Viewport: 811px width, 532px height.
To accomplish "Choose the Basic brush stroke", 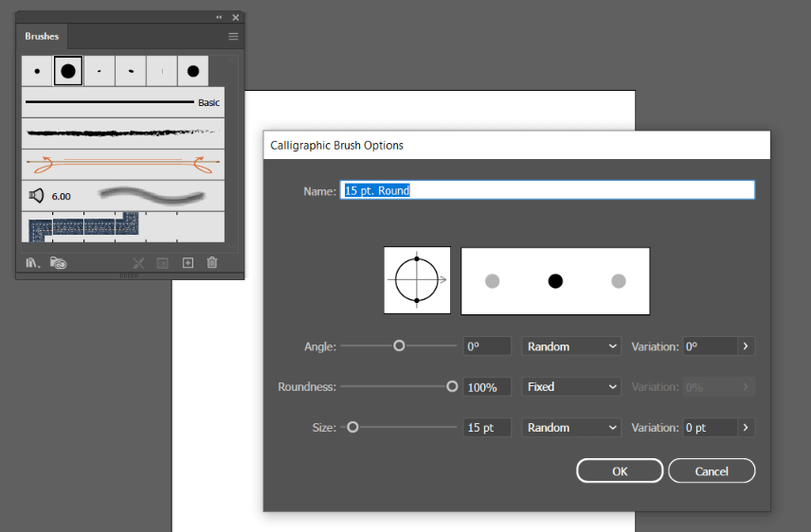I will (x=123, y=102).
